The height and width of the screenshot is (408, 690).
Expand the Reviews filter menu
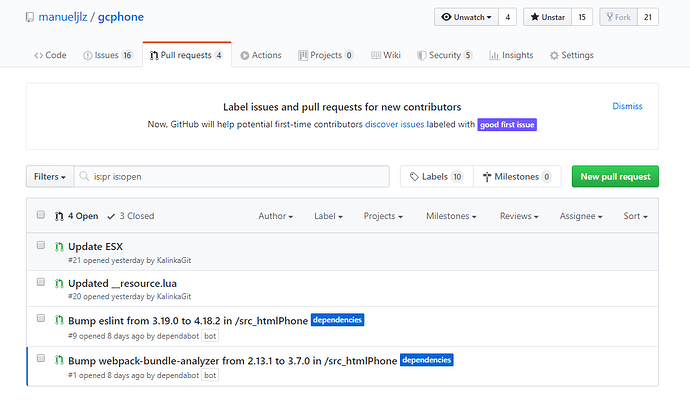(x=519, y=216)
